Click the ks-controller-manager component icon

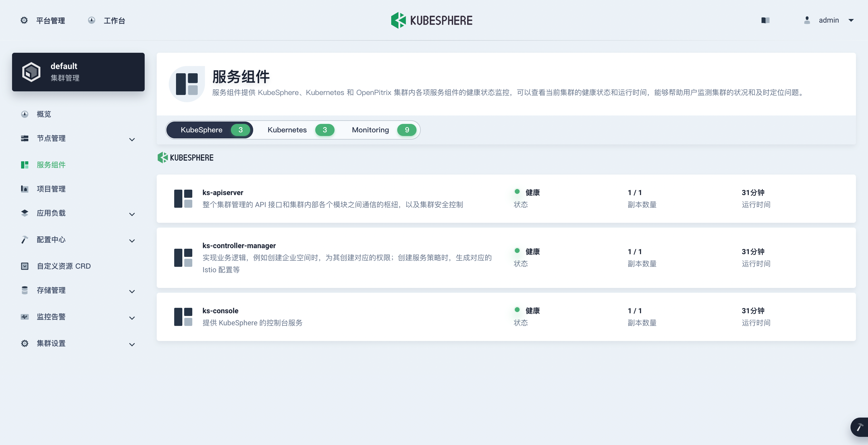point(183,257)
